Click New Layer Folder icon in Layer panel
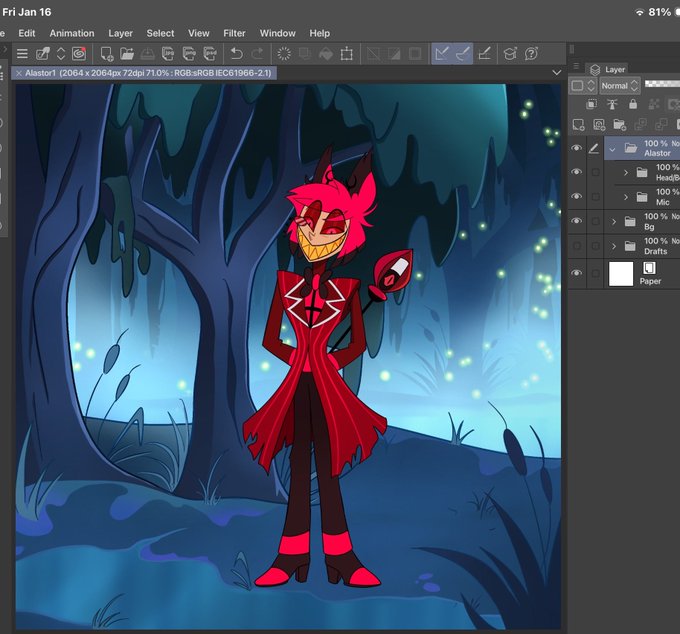This screenshot has height=634, width=680. tap(619, 125)
